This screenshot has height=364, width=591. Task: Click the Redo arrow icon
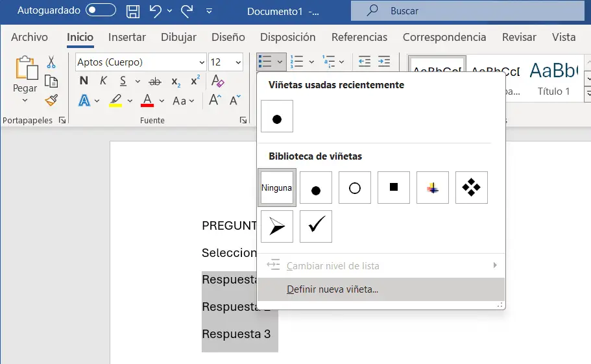[x=187, y=11]
